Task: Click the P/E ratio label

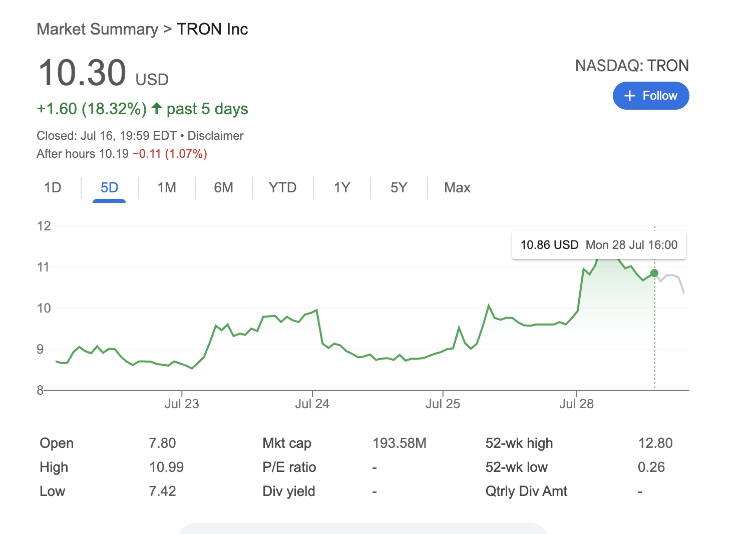Action: [289, 467]
